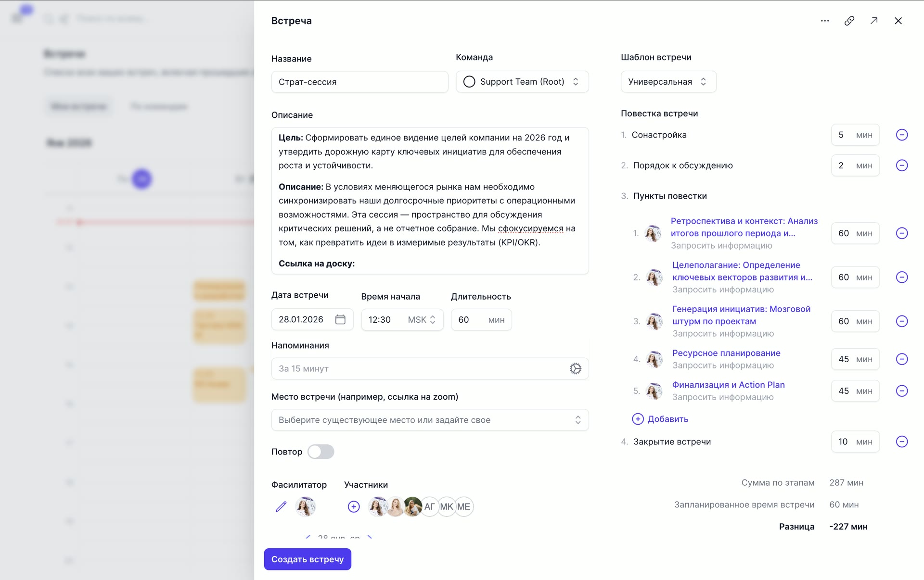Add a participant with the plus icon
This screenshot has width=924, height=580.
354,506
